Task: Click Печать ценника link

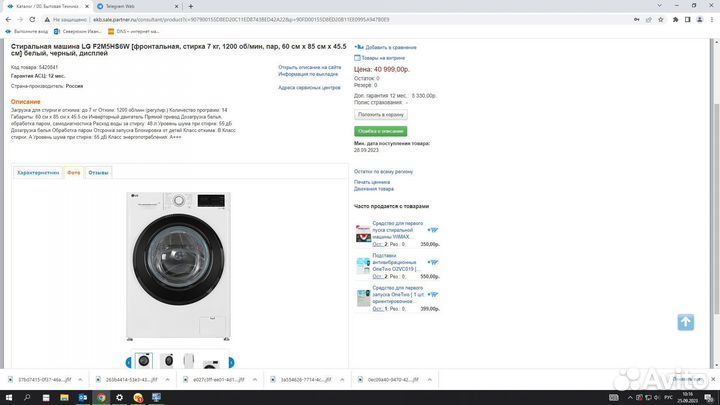Action: click(372, 182)
